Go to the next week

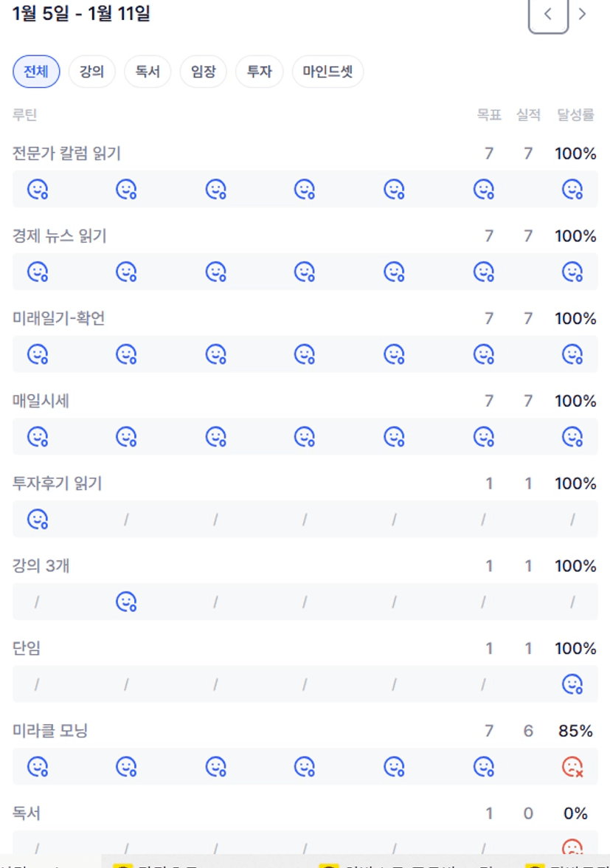[583, 14]
